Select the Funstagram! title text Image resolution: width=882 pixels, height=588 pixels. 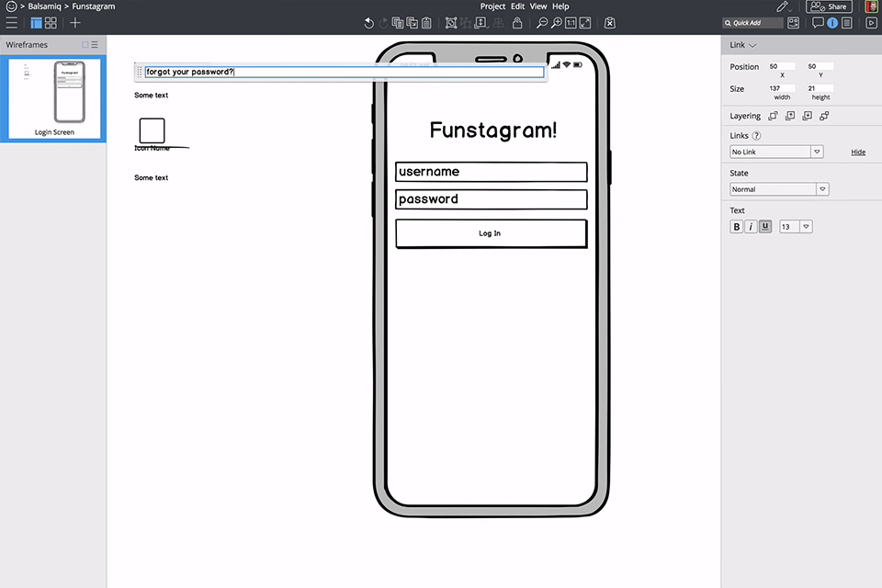point(493,130)
